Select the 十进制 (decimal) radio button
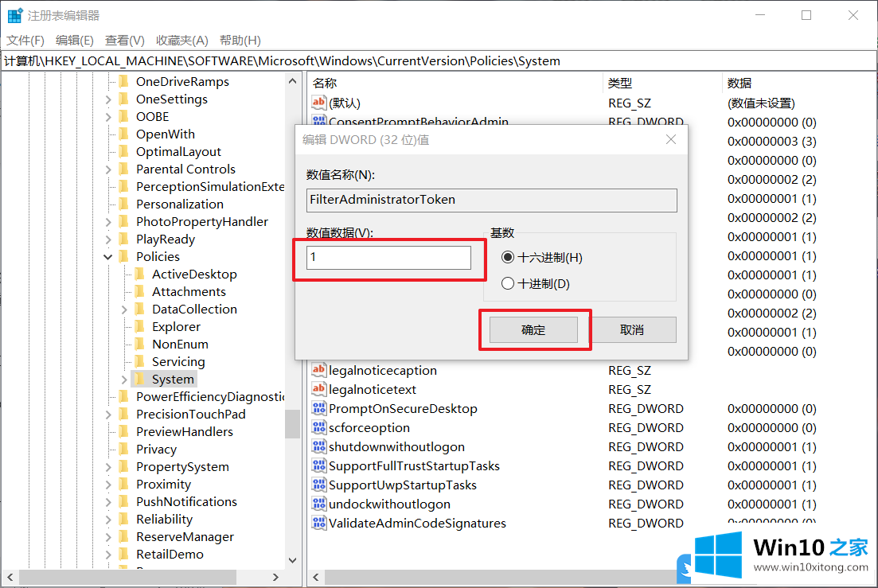The width and height of the screenshot is (878, 588). point(508,283)
